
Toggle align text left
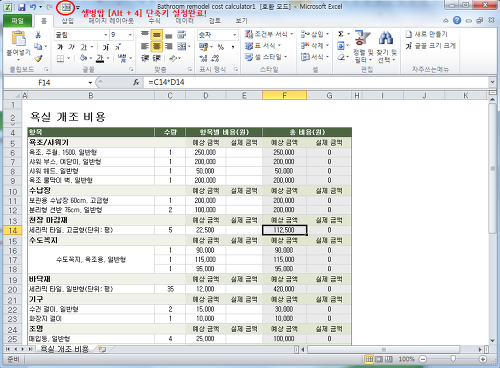144,46
